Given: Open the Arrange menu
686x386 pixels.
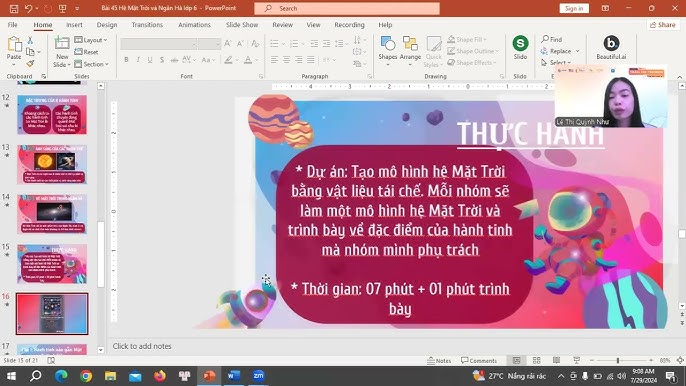Looking at the screenshot, I should [x=410, y=51].
